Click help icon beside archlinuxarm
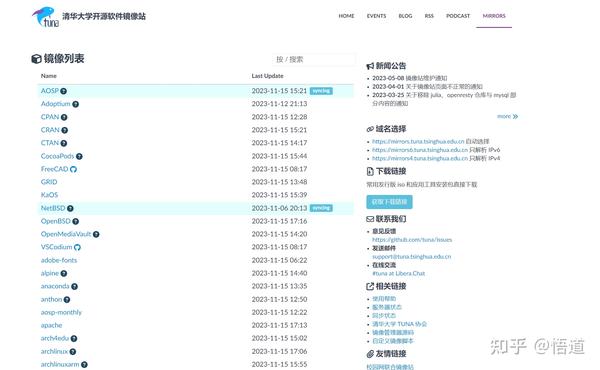The height and width of the screenshot is (370, 600). pyautogui.click(x=84, y=365)
